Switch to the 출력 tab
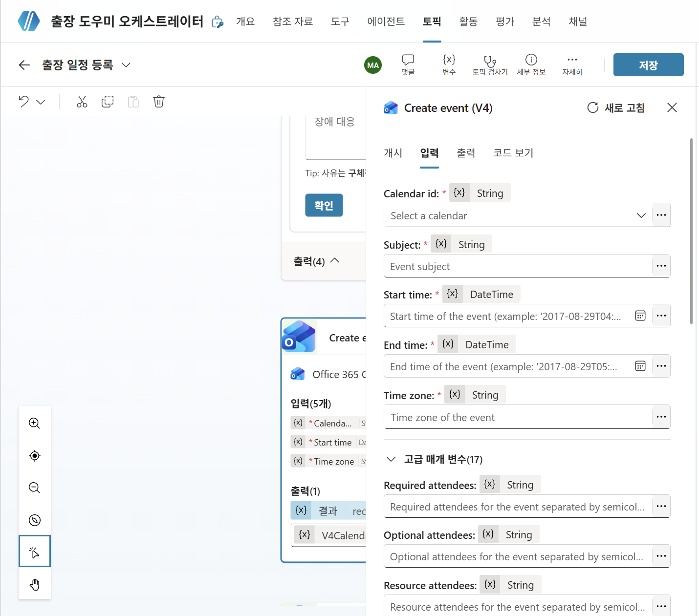The image size is (699, 616). [466, 153]
